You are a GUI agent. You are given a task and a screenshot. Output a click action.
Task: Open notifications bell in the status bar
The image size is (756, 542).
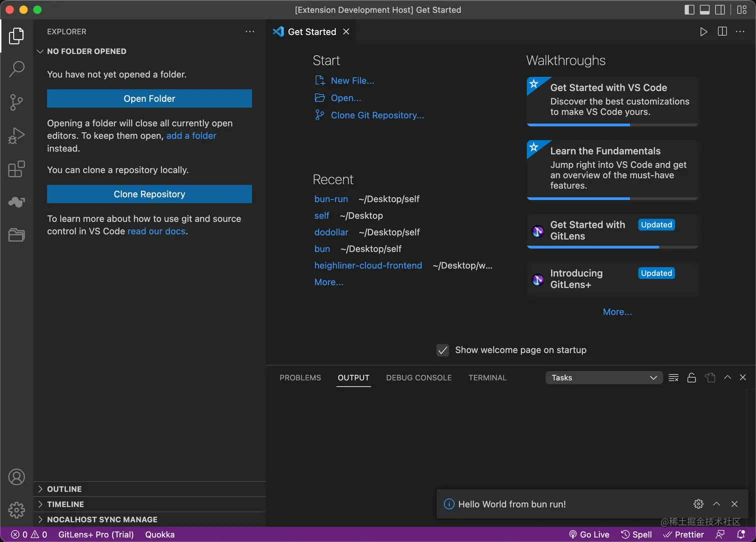click(741, 534)
